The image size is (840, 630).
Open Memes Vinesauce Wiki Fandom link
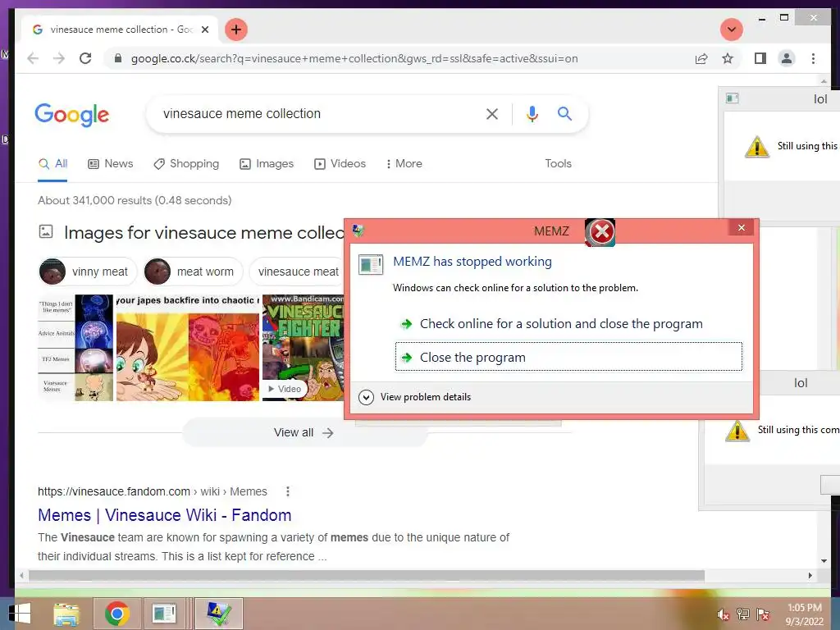[x=164, y=515]
